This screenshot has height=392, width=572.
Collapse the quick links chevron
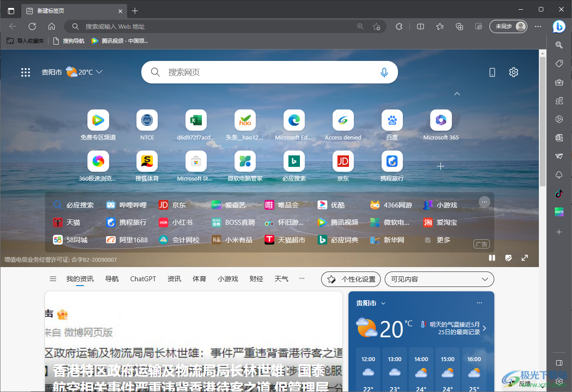(x=457, y=94)
